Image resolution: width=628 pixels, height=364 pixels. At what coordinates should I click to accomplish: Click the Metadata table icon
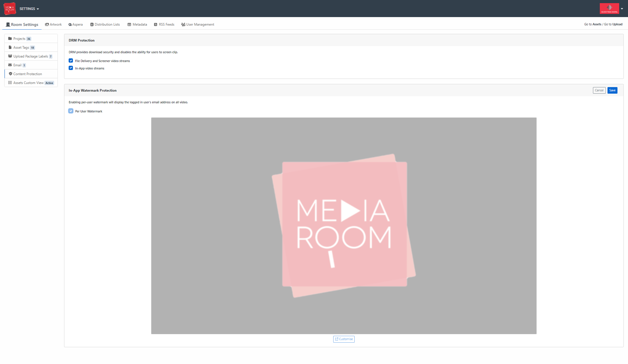click(129, 24)
